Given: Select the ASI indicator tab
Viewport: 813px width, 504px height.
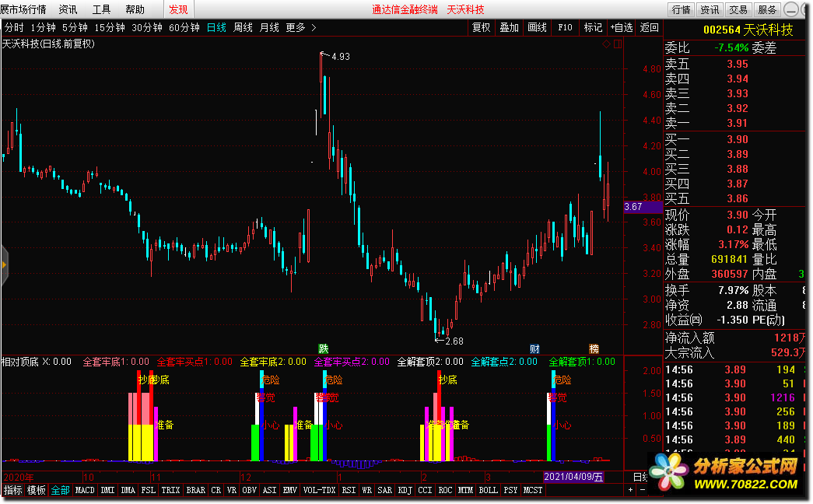Looking at the screenshot, I should point(270,490).
